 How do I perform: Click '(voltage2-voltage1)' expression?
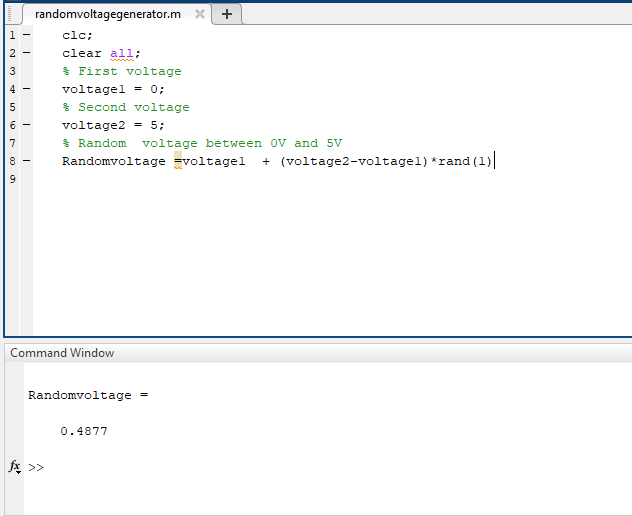354,161
